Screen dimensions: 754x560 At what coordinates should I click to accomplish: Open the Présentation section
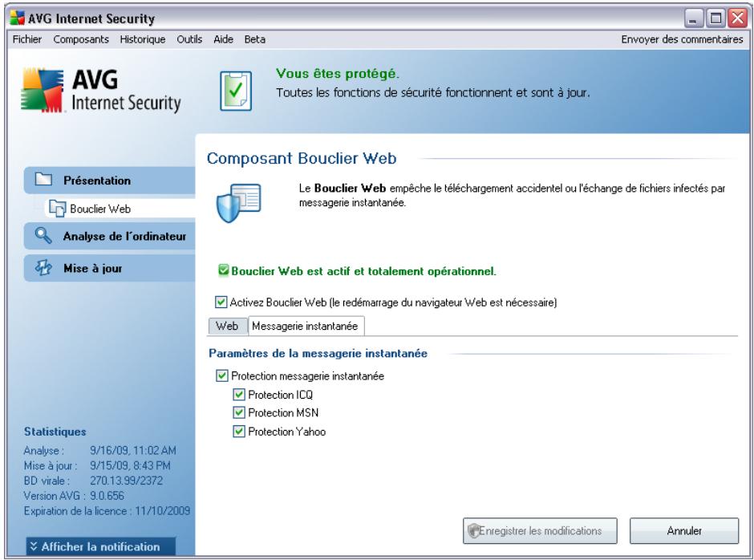pyautogui.click(x=110, y=181)
